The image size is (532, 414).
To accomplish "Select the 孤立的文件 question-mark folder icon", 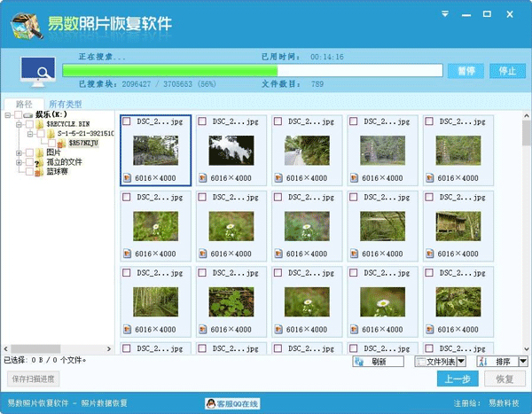I will (x=38, y=162).
